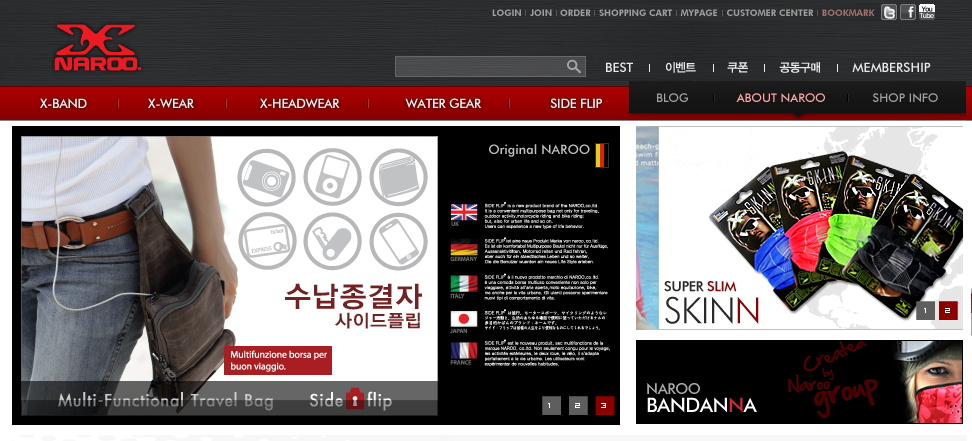Click the 'Multi-Functional Travel Bag' caption
Image resolution: width=972 pixels, height=441 pixels.
pos(166,400)
